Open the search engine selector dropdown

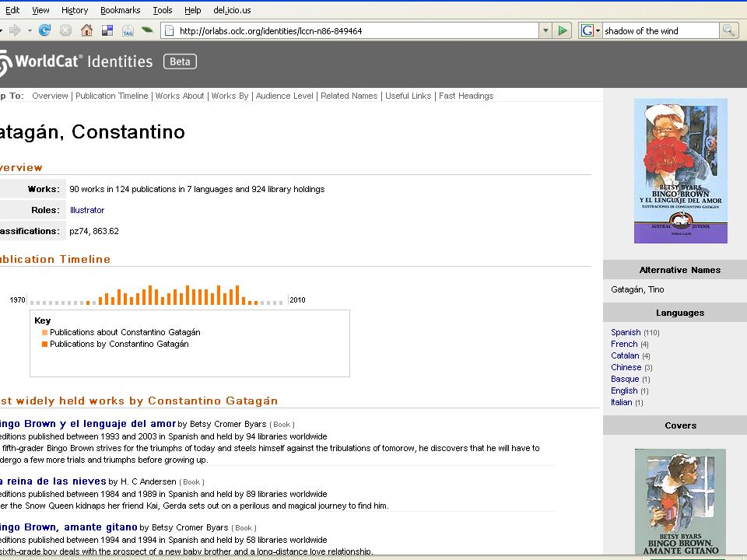point(598,31)
